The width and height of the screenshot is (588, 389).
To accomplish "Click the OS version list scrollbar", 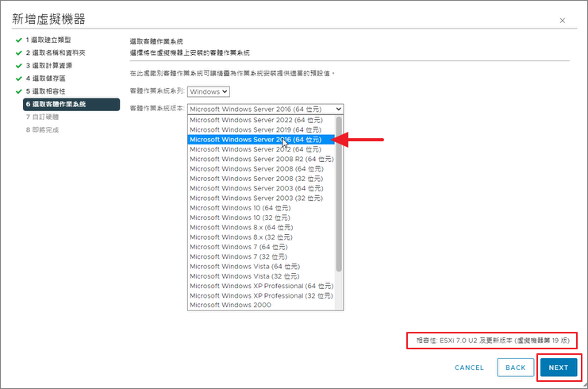I will (339, 194).
